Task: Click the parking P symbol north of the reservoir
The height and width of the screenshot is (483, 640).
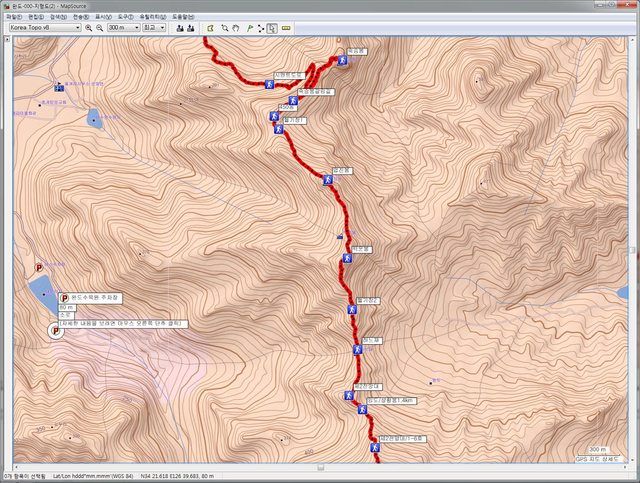Action: tap(39, 268)
